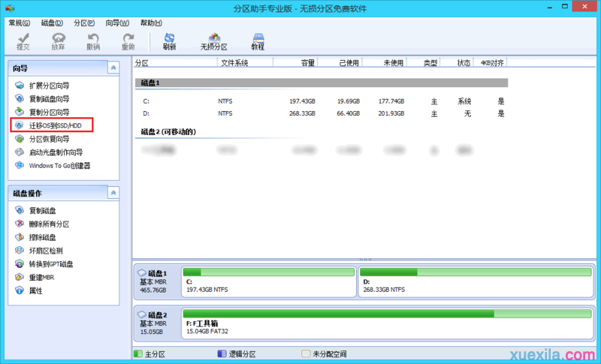Screen dimensions: 601x364
Task: Select C: 197.43GB NTFS partition bar
Action: click(x=269, y=282)
